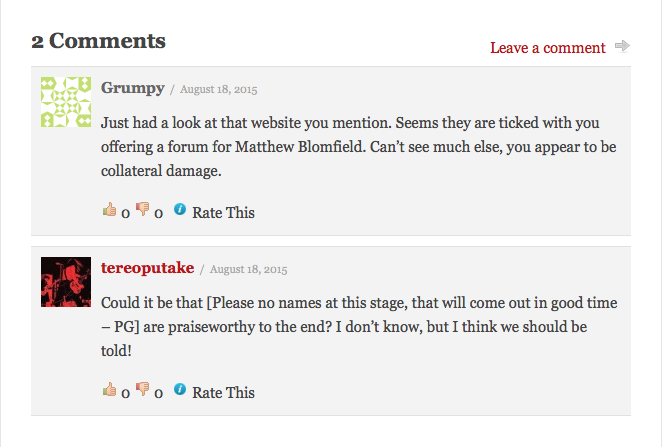Viewport: 662px width, 447px height.
Task: Click the thumbs up icon on tereoputake's comment
Action: pyautogui.click(x=109, y=389)
